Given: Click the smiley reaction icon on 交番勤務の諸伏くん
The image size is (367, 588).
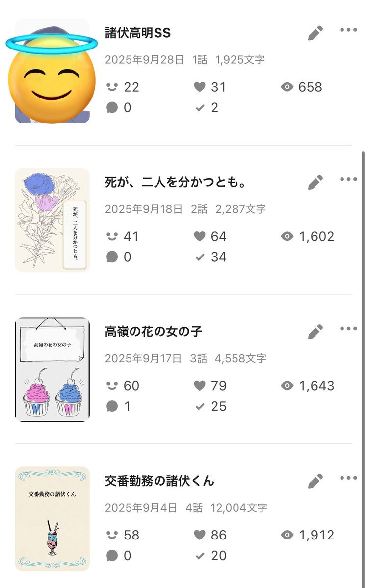Looking at the screenshot, I should click(x=112, y=535).
